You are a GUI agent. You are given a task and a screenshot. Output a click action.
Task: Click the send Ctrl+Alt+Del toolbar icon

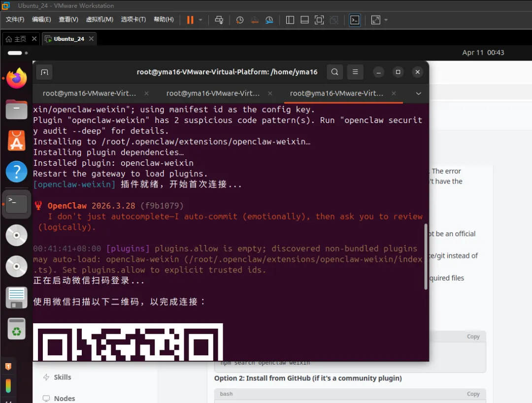click(219, 20)
